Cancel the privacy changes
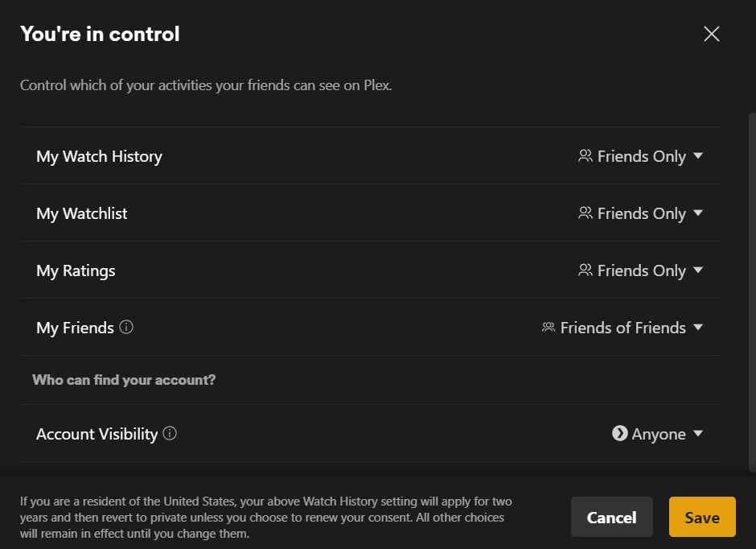Image resolution: width=756 pixels, height=549 pixels. 611,517
